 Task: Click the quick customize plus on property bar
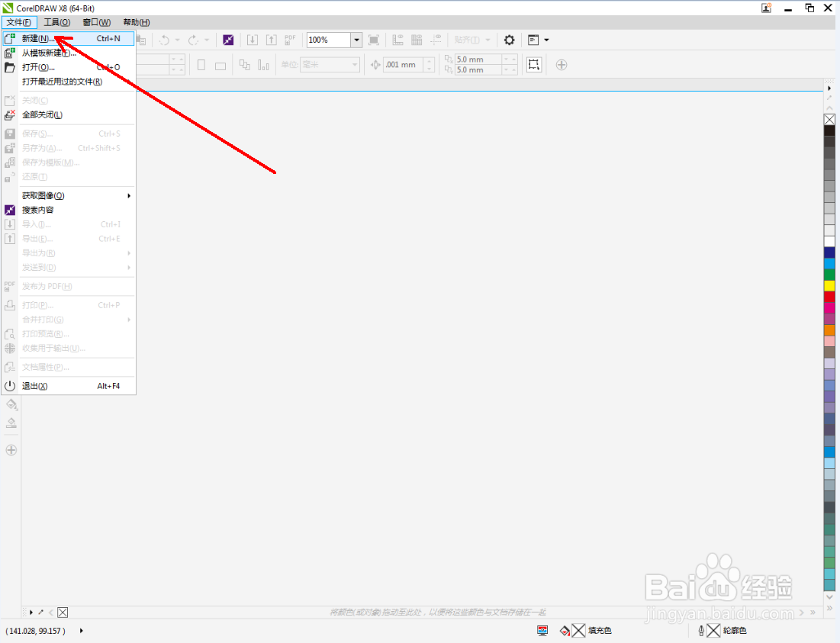562,65
